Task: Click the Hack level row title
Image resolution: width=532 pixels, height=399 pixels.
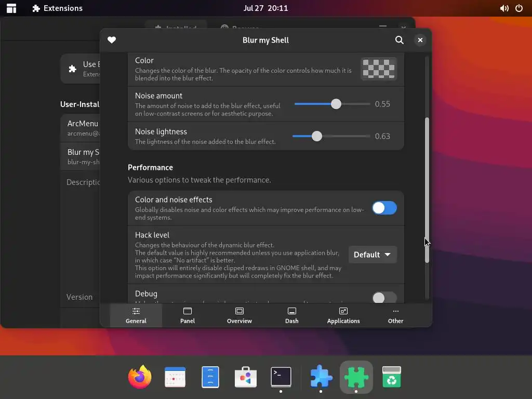Action: click(x=152, y=235)
